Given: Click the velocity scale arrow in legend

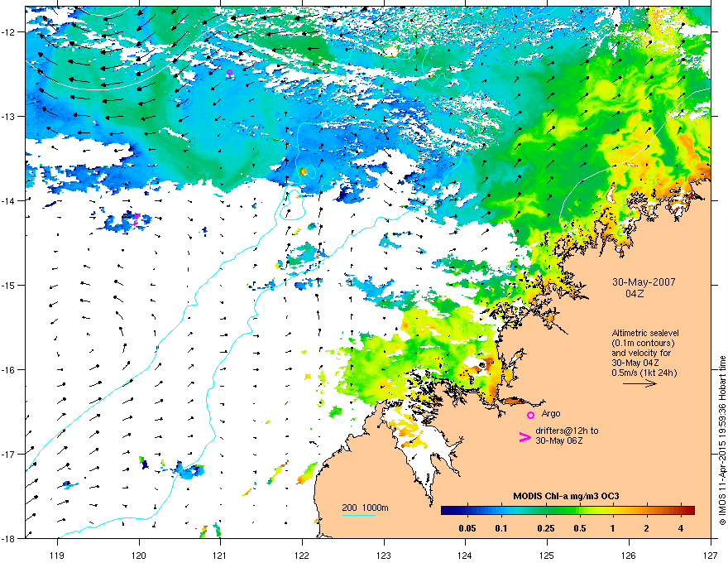Looking at the screenshot, I should 639,383.
